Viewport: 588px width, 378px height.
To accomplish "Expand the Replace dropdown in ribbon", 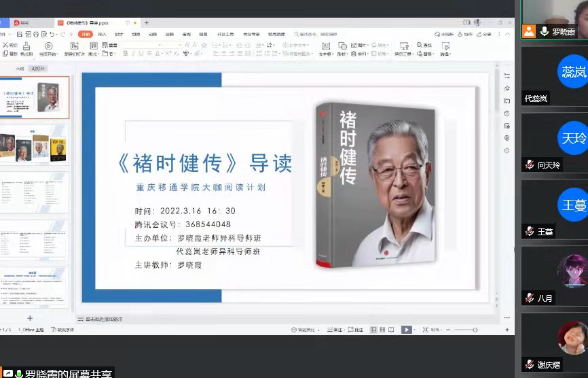I will (435, 54).
